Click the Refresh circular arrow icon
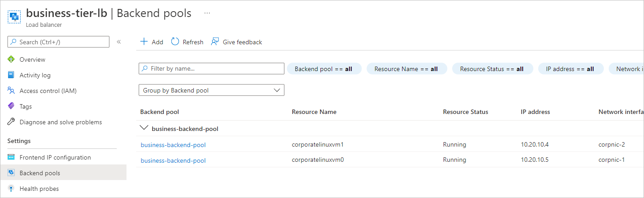Viewport: 644px width, 198px height. 175,42
